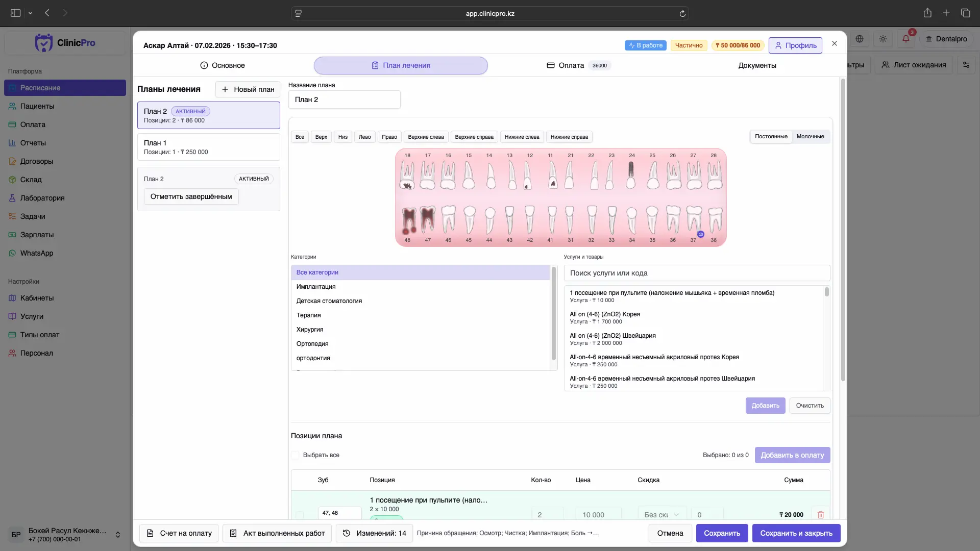This screenshot has width=980, height=551.
Task: Open a new browser tab with the plus icon
Action: (946, 13)
